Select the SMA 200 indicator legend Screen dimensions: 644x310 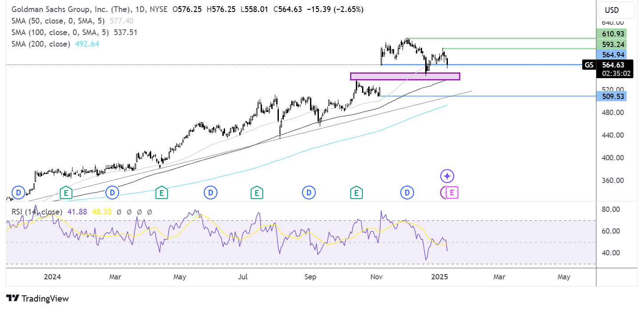pos(41,44)
